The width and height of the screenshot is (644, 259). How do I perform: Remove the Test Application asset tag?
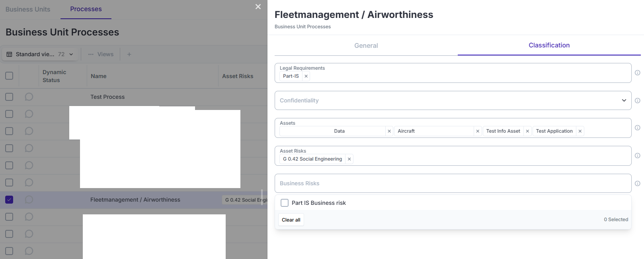[x=580, y=131]
